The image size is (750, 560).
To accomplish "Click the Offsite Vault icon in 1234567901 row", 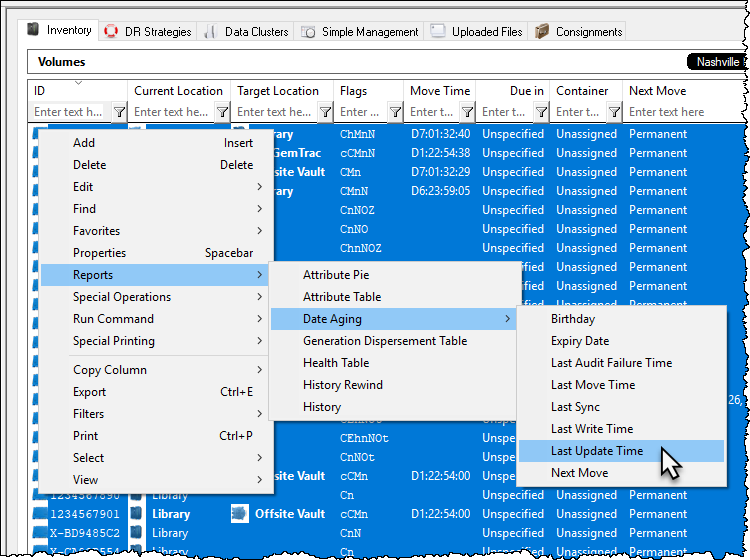I will [x=240, y=514].
